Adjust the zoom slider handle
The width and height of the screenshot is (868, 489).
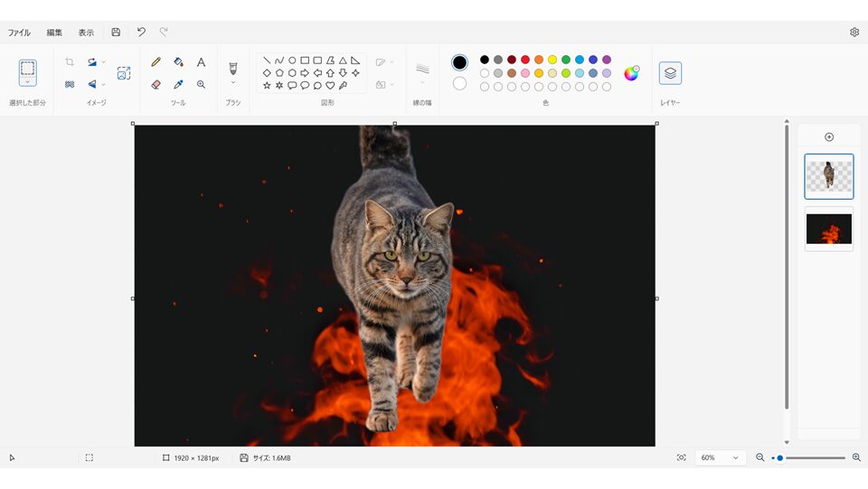pyautogui.click(x=780, y=458)
